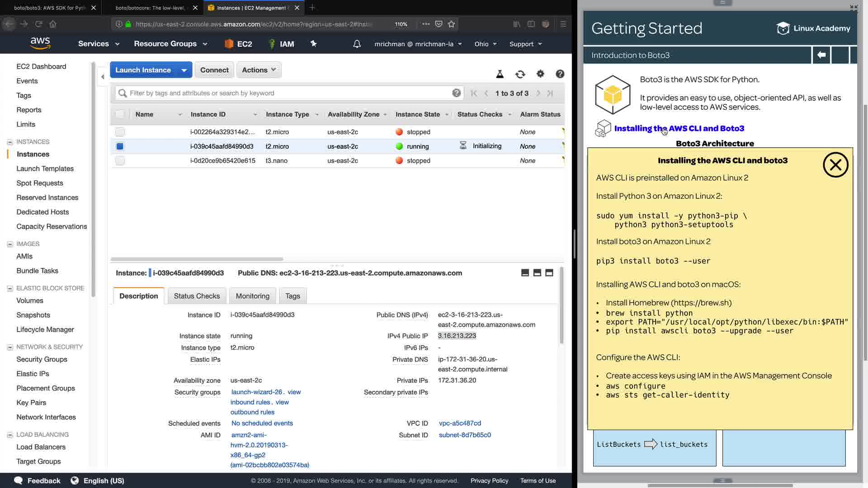Check the box for instance i-002264a329314e2
The width and height of the screenshot is (868, 488).
click(120, 132)
